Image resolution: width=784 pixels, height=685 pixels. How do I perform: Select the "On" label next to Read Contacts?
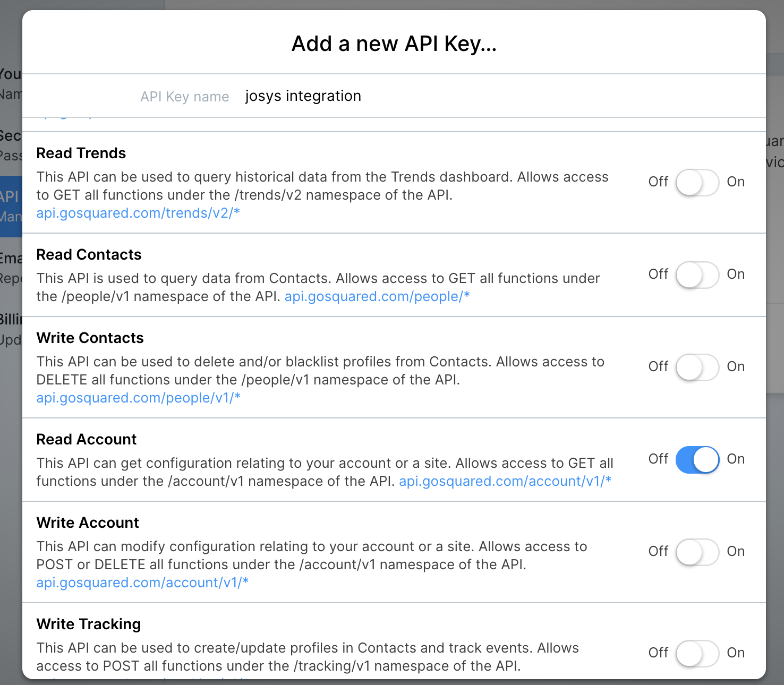[736, 275]
